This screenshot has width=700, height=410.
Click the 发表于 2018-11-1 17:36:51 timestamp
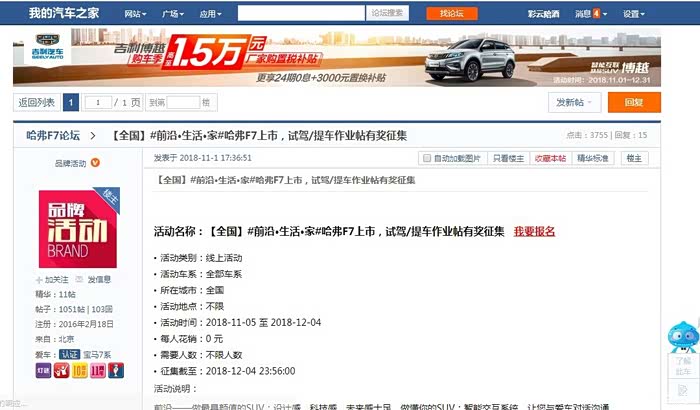pyautogui.click(x=203, y=158)
